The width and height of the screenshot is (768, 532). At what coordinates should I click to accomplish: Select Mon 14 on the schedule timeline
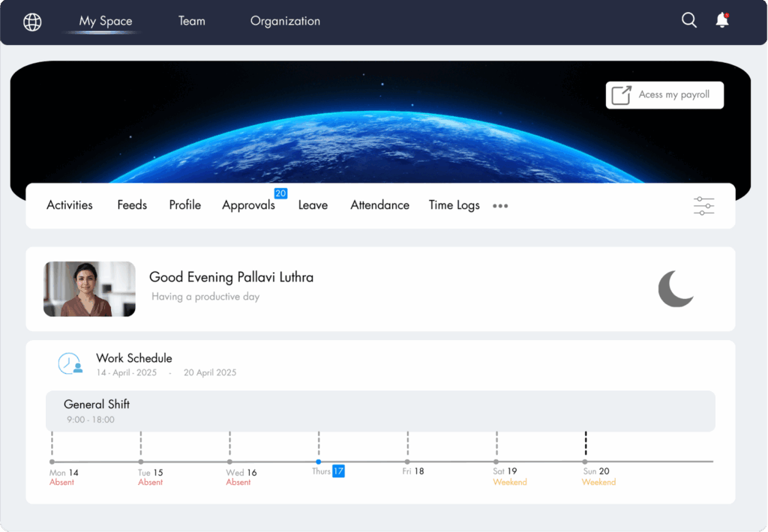(x=64, y=473)
